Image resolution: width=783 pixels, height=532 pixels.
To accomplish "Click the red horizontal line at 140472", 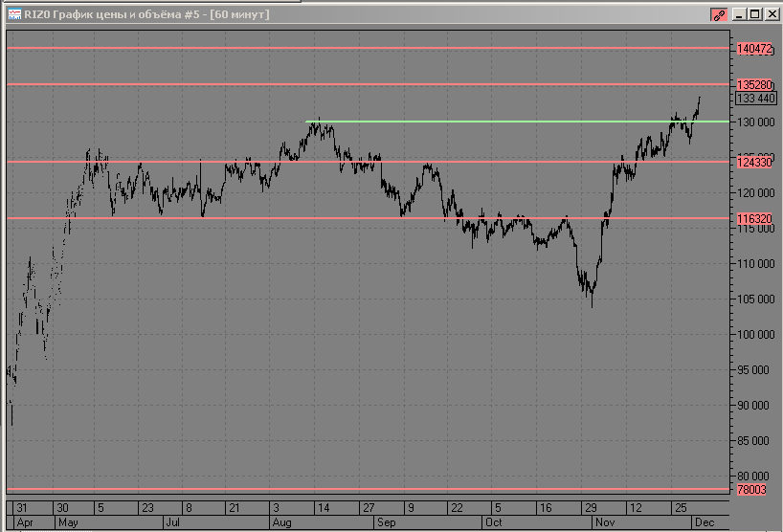I will tap(368, 48).
